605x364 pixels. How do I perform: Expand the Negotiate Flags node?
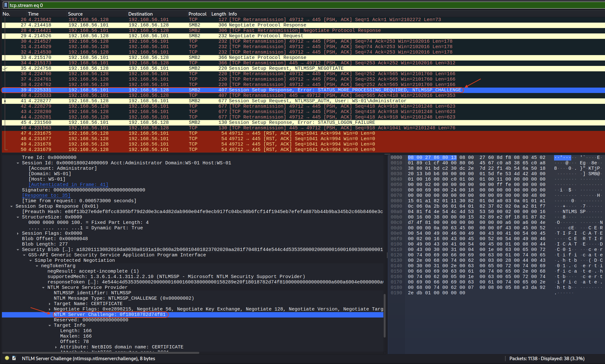click(50, 309)
